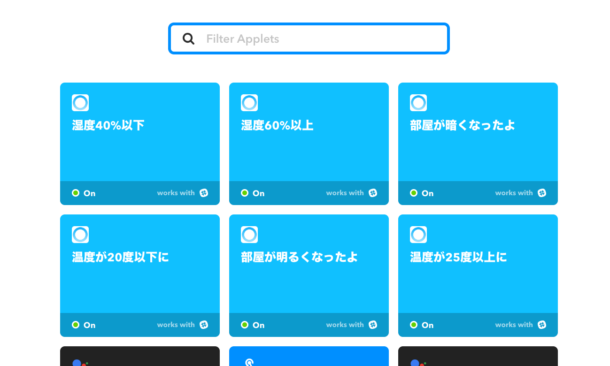Screen dimensions: 610x366
Task: Click works-with Slack icon on 部屋が明るくなったよ card
Action: click(x=373, y=325)
